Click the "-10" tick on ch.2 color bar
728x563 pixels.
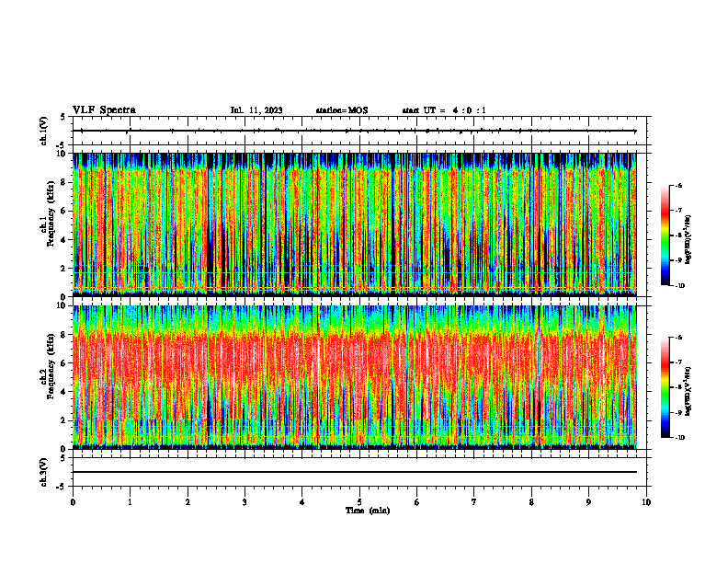(680, 438)
